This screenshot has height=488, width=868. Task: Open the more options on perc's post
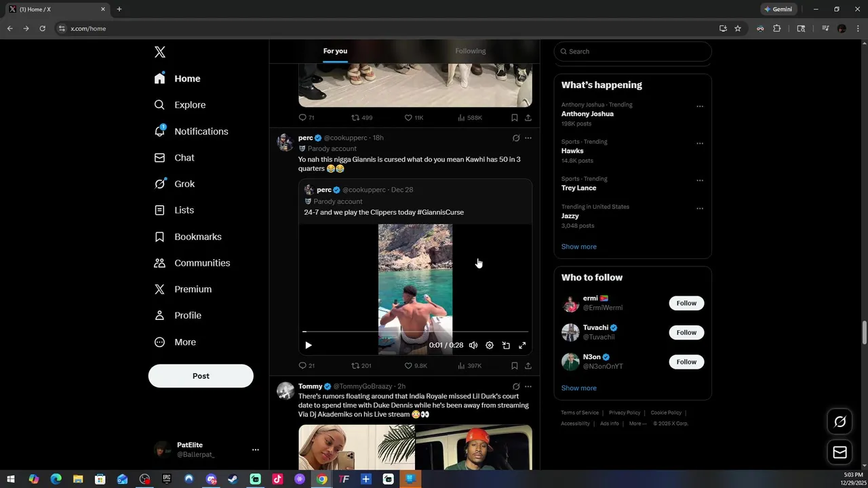(x=528, y=138)
